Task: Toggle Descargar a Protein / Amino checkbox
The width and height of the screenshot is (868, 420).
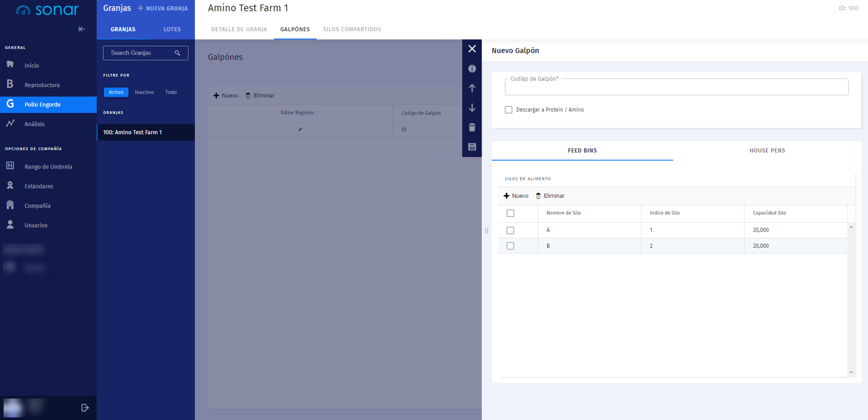Action: click(509, 110)
